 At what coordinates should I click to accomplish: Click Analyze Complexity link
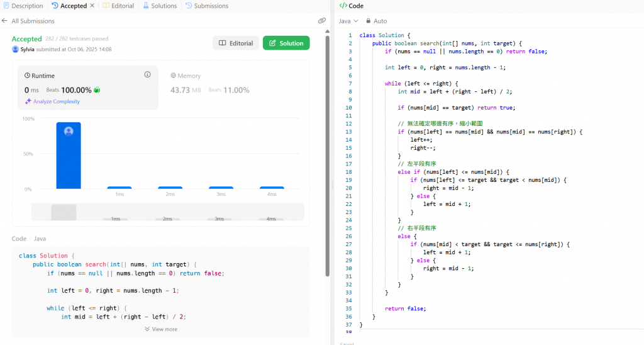pos(57,101)
